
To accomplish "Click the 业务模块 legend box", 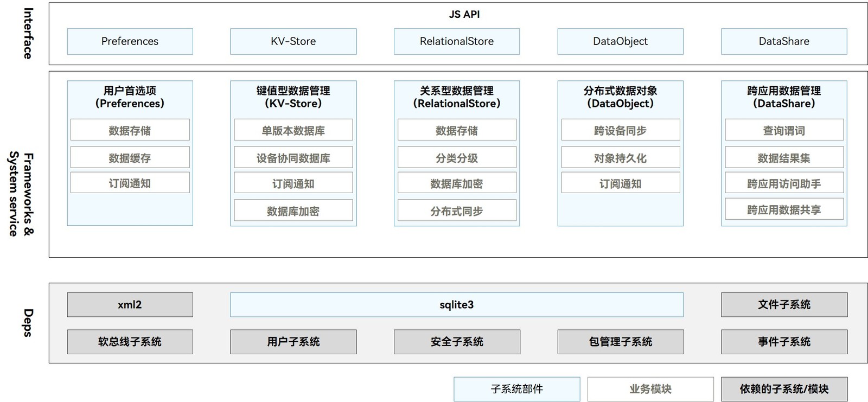I will 650,389.
